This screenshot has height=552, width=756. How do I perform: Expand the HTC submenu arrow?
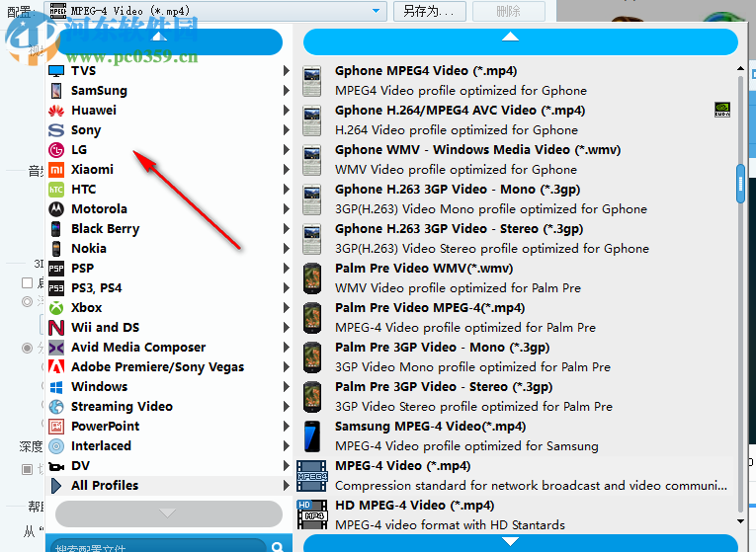click(x=286, y=190)
